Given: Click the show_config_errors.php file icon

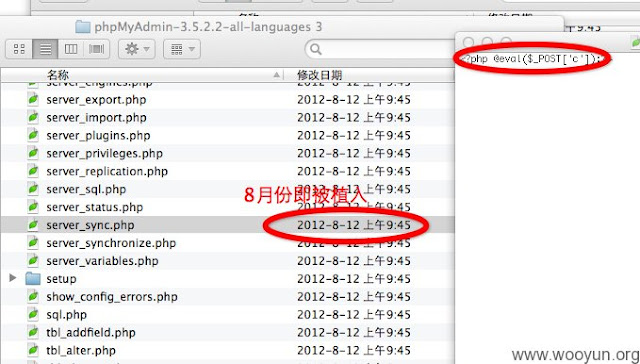Looking at the screenshot, I should (x=33, y=297).
